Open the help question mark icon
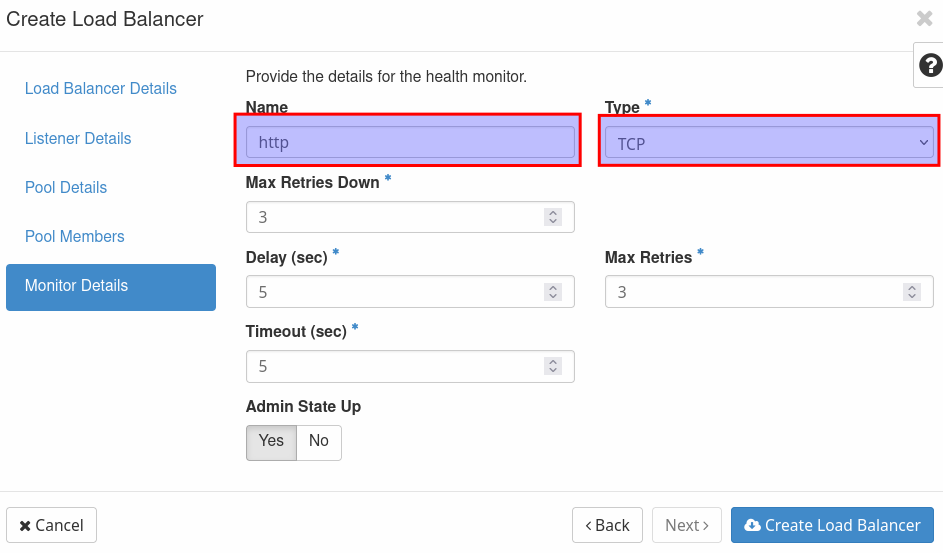 point(930,66)
